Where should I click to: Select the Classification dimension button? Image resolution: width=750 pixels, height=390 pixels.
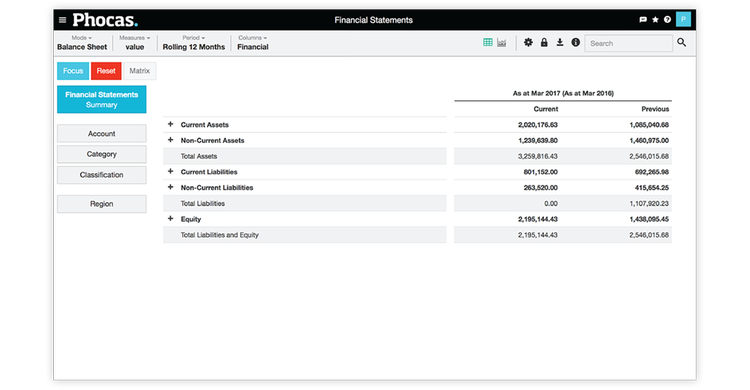click(101, 175)
